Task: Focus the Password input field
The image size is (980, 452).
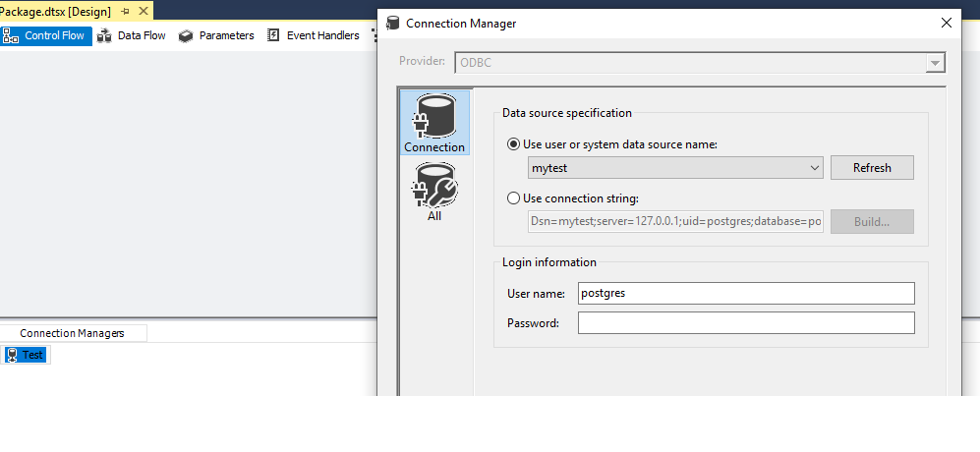Action: (x=746, y=322)
